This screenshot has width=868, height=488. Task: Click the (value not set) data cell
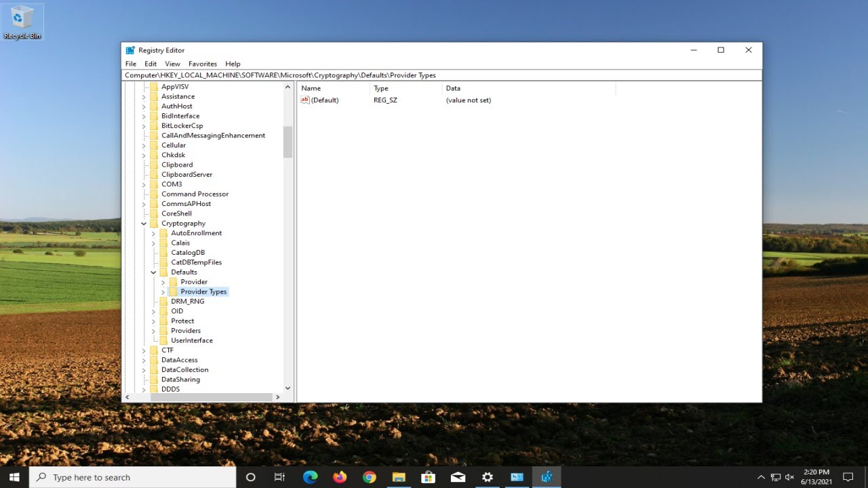[469, 100]
